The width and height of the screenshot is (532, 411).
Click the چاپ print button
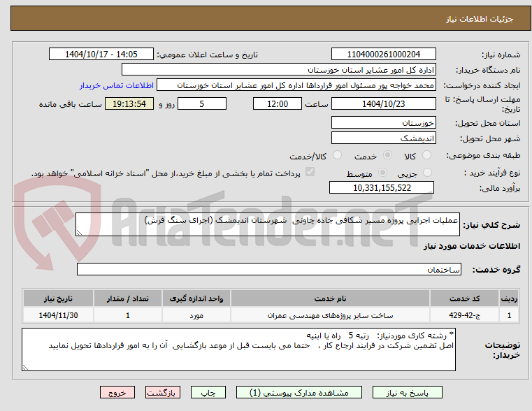(x=208, y=392)
